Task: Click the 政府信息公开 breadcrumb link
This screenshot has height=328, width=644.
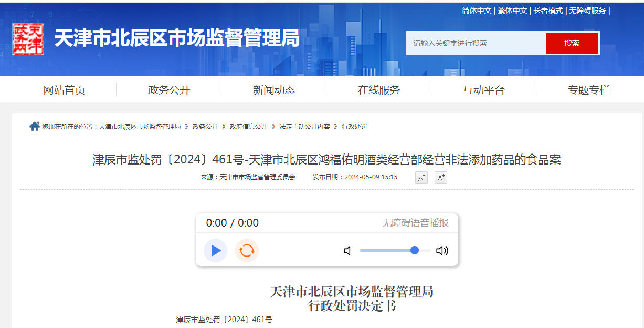Action: click(248, 127)
